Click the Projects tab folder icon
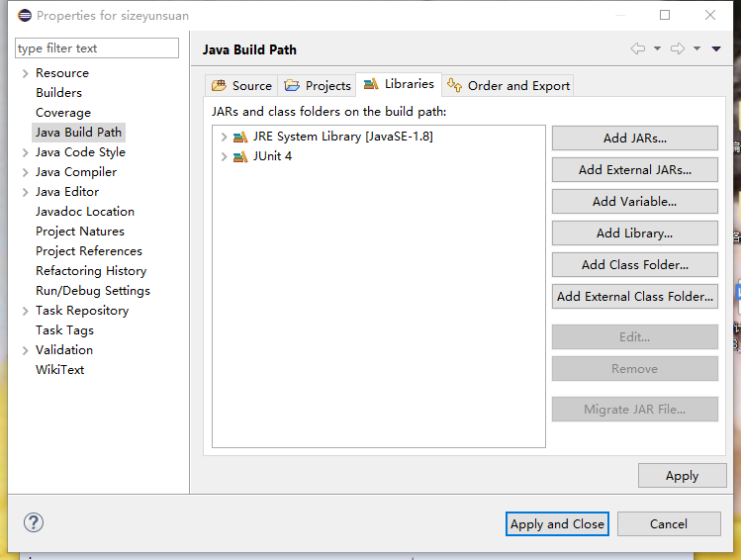This screenshot has width=741, height=560. click(292, 85)
